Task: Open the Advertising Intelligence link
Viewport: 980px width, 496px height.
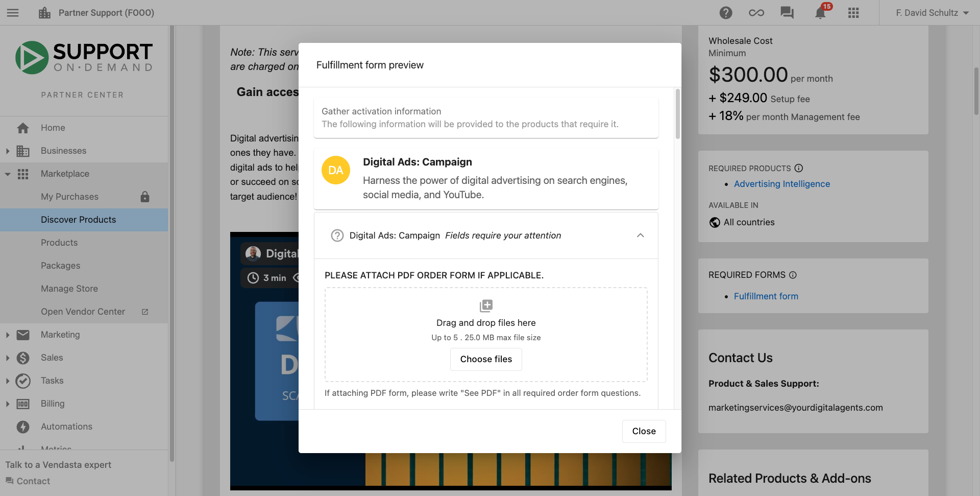Action: (782, 184)
